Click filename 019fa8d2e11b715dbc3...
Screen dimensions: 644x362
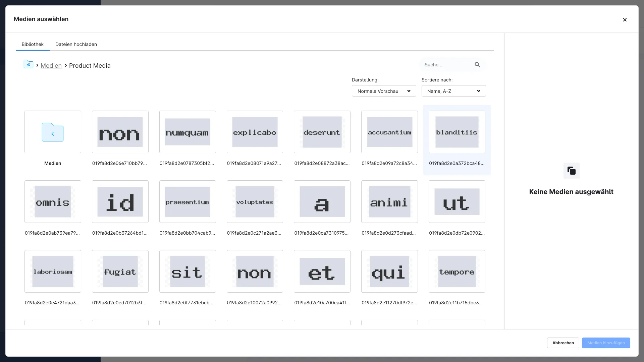click(x=456, y=303)
